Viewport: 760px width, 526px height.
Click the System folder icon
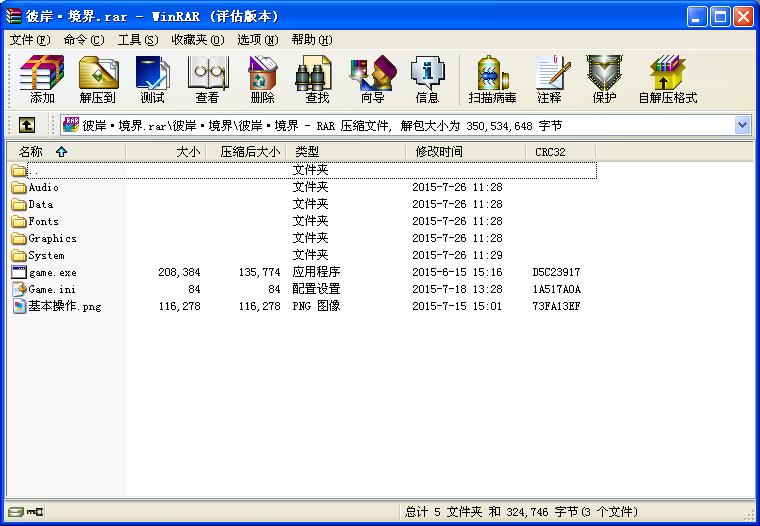pyautogui.click(x=19, y=255)
